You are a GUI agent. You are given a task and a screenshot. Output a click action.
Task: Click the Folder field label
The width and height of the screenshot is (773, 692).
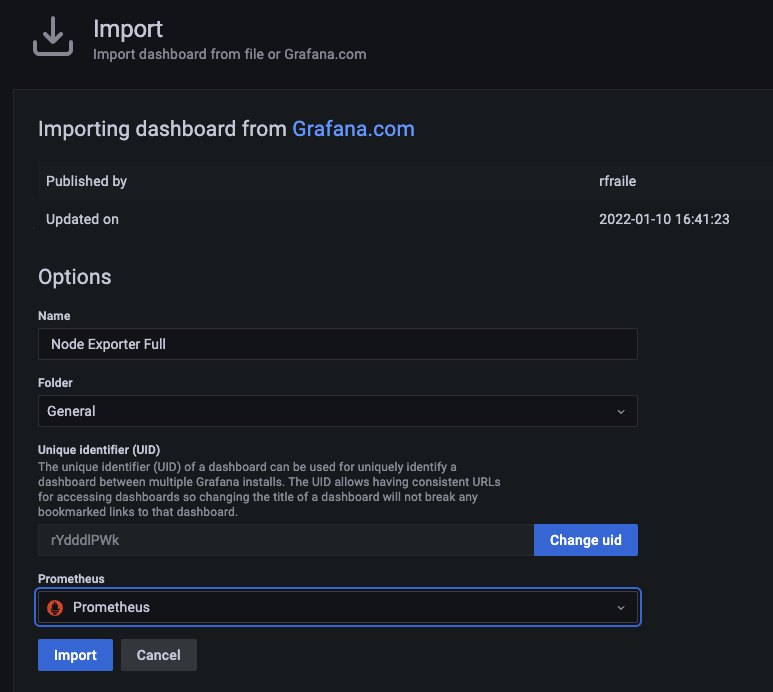click(x=55, y=383)
